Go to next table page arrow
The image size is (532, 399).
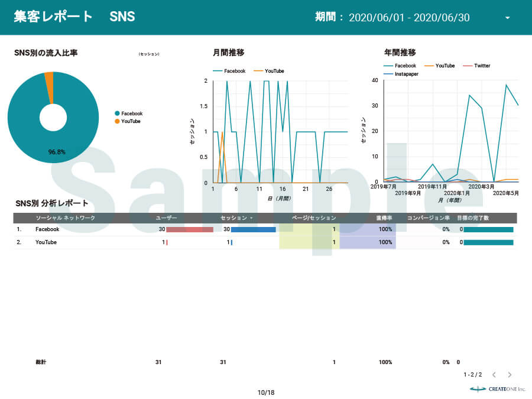click(510, 375)
